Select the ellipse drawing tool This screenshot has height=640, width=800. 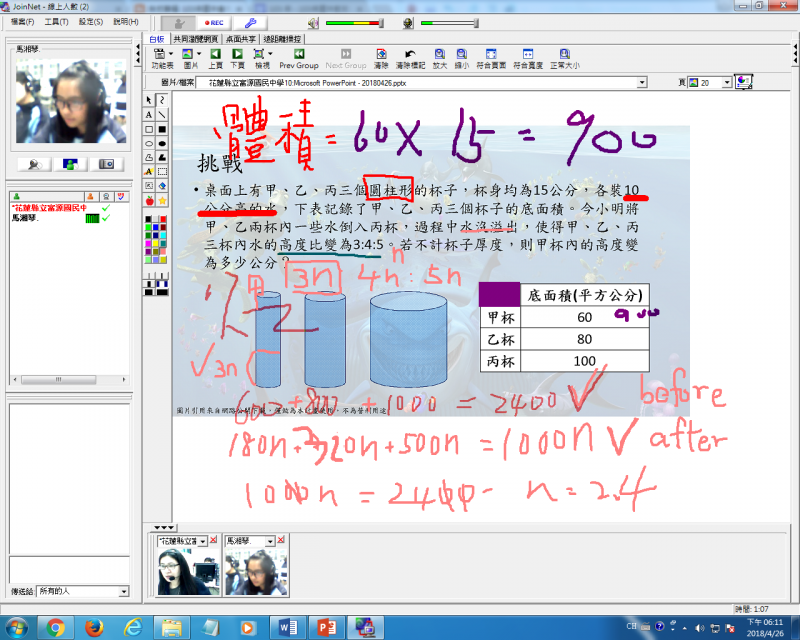point(148,143)
